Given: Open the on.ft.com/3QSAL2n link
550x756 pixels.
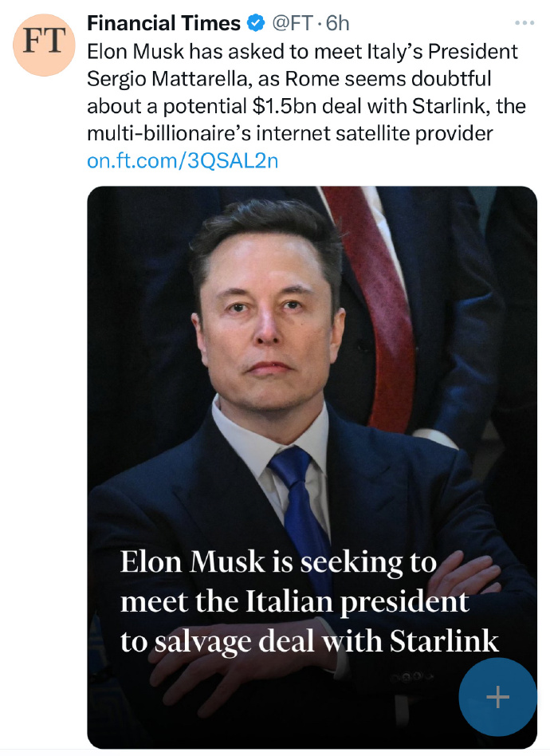Looking at the screenshot, I should click(183, 160).
